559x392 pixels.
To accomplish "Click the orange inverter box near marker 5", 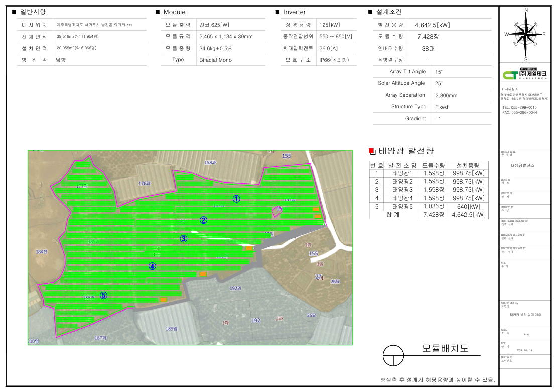I will pos(163,300).
